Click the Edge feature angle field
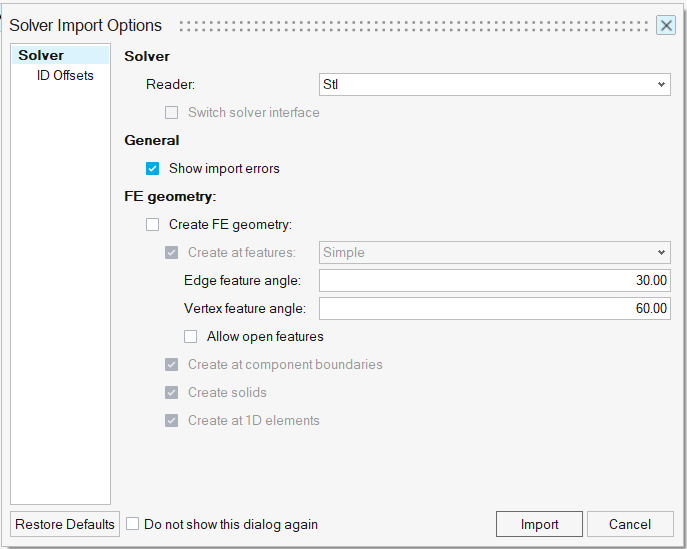The image size is (687, 549). click(494, 280)
